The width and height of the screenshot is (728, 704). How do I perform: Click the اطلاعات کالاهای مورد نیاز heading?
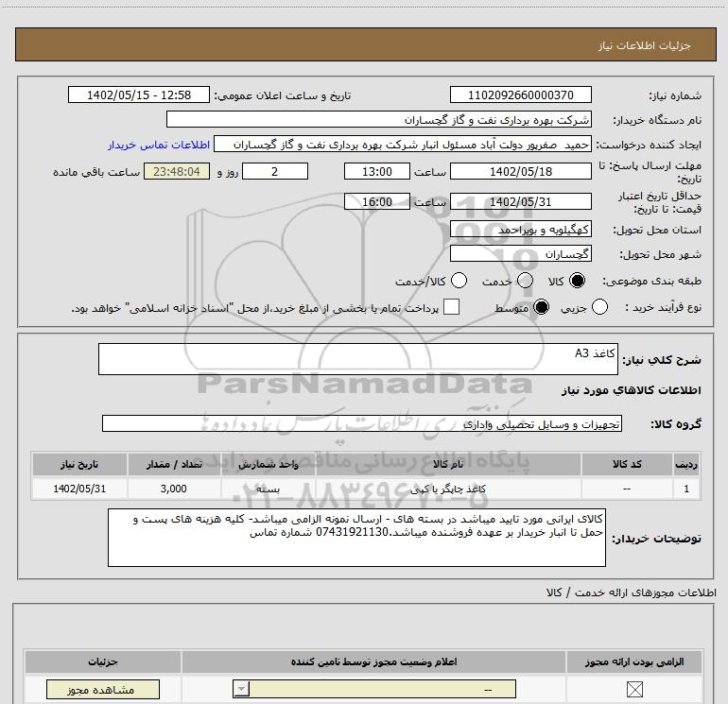(x=631, y=390)
